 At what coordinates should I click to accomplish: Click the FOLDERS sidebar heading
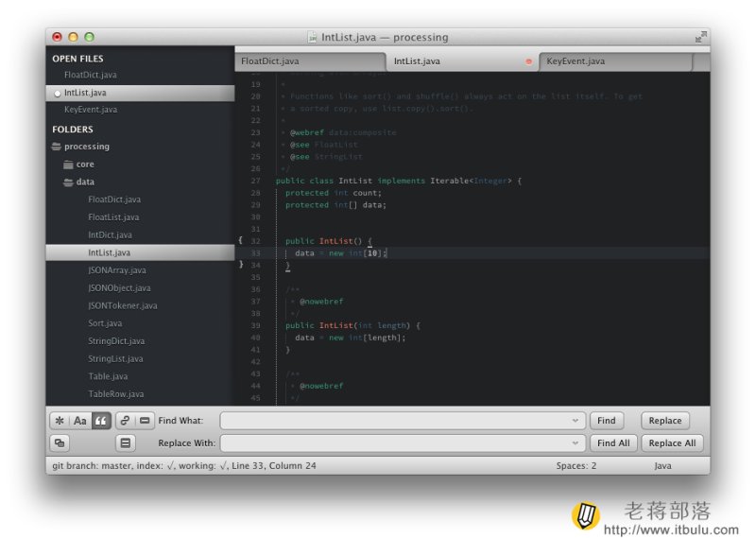73,130
